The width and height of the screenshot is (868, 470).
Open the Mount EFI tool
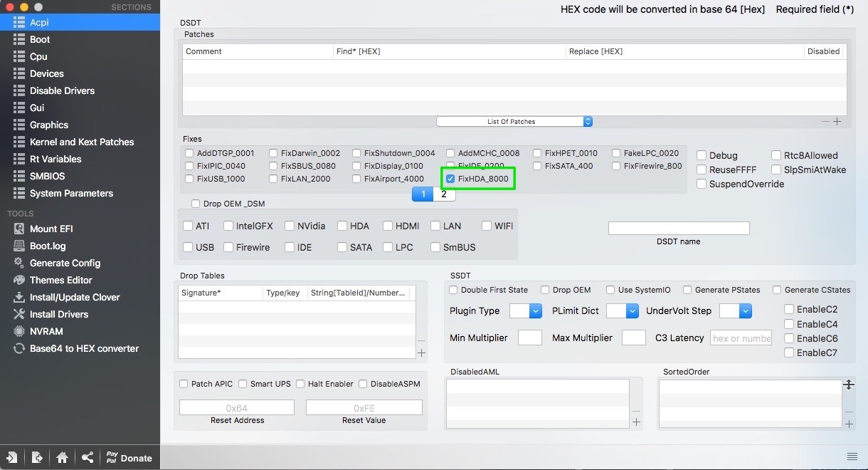tap(51, 229)
